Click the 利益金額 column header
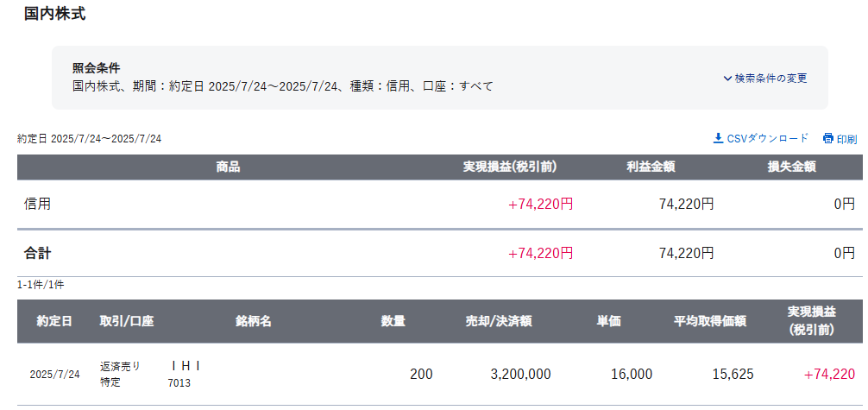Viewport: 868px width, 410px height. 657,167
